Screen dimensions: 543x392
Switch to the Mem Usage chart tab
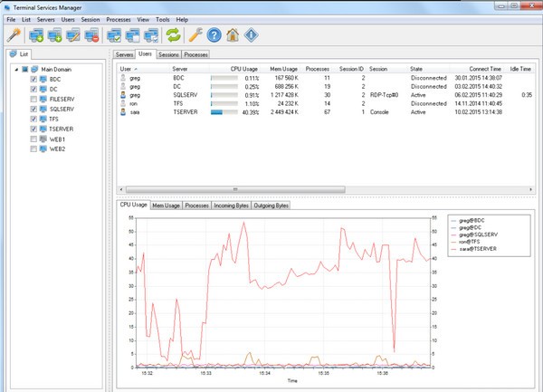coord(166,206)
